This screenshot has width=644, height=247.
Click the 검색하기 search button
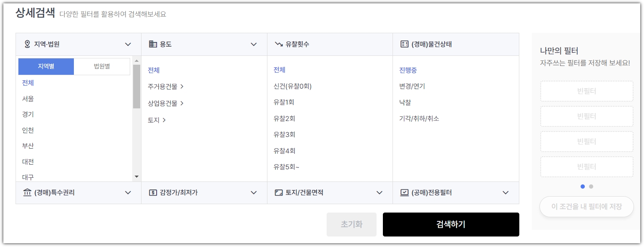click(450, 224)
